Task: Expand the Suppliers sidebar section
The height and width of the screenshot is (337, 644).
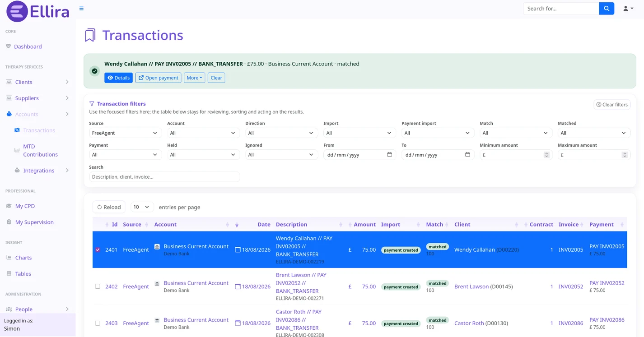Action: click(67, 98)
